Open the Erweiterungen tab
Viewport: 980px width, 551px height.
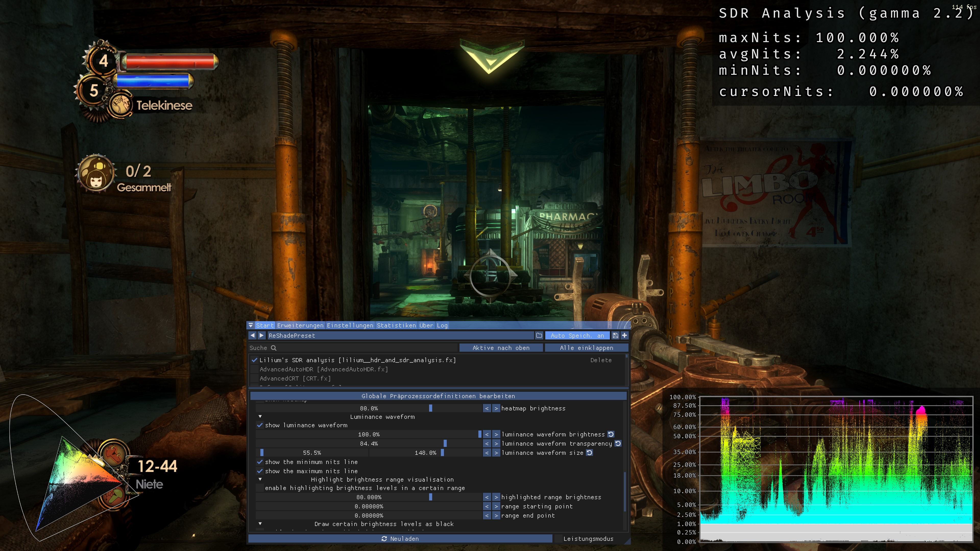pyautogui.click(x=300, y=325)
